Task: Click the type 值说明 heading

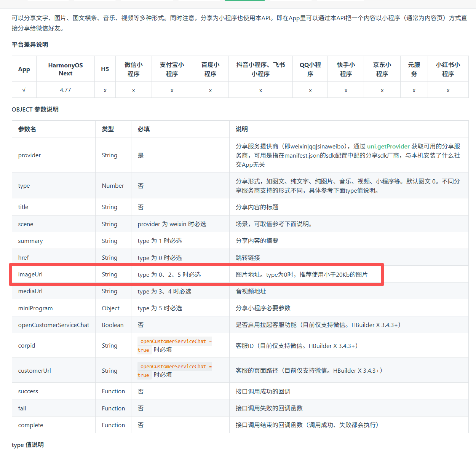Action: click(x=27, y=445)
